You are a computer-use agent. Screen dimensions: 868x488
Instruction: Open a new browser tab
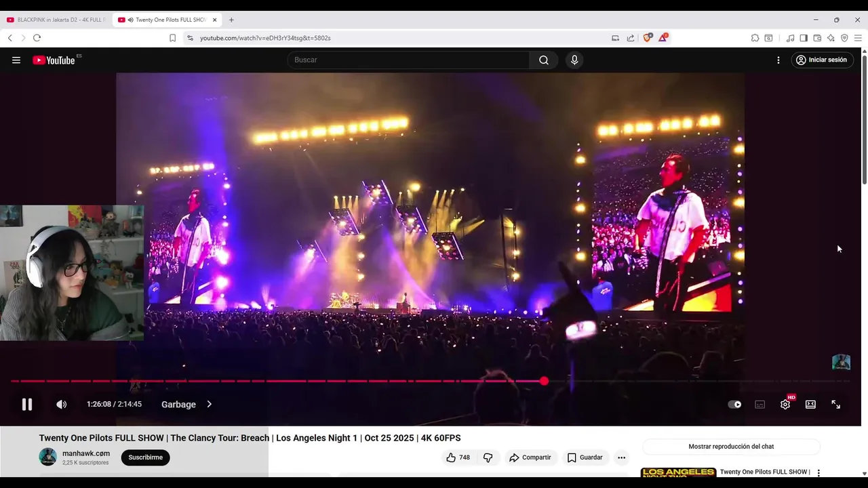[x=231, y=20]
